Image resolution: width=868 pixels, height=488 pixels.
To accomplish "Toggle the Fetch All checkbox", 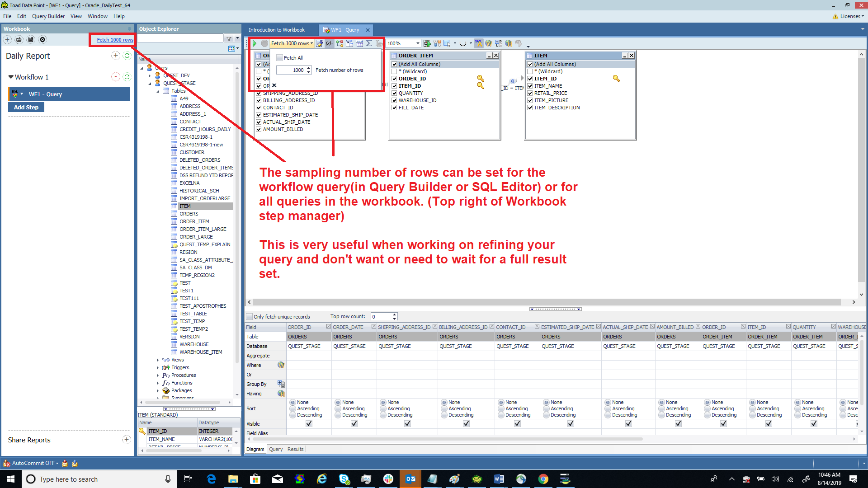I will 278,57.
